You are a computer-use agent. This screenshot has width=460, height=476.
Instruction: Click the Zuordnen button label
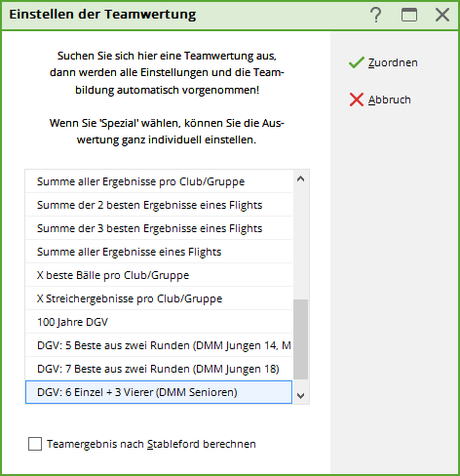click(x=393, y=62)
